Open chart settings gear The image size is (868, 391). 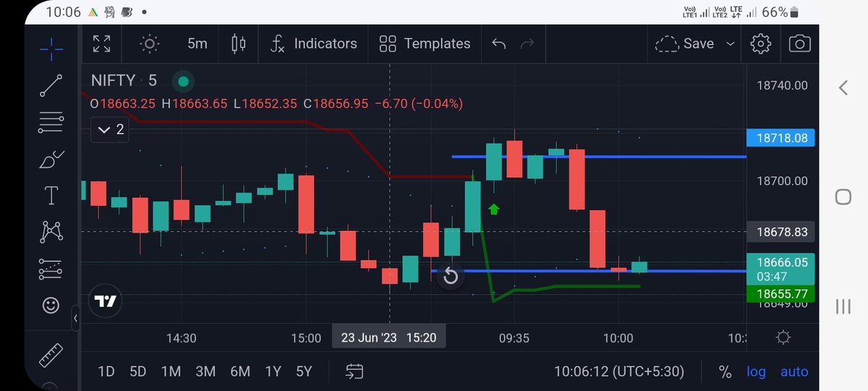761,43
